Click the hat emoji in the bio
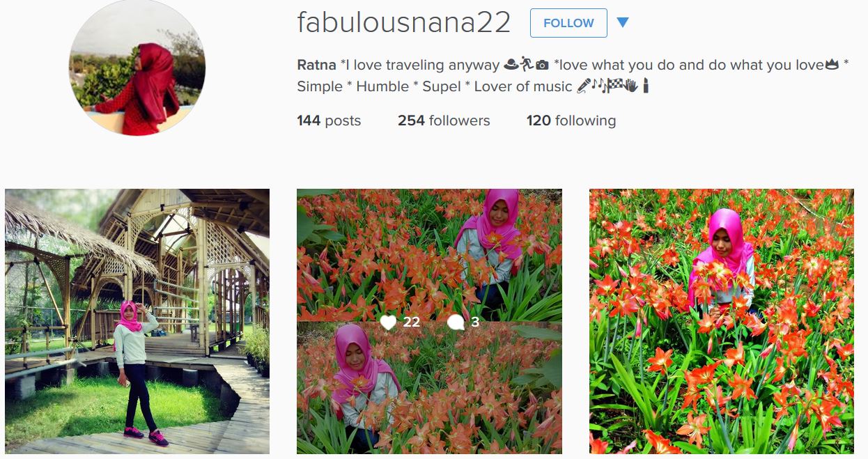Screen dimensions: 868x459 tap(511, 64)
